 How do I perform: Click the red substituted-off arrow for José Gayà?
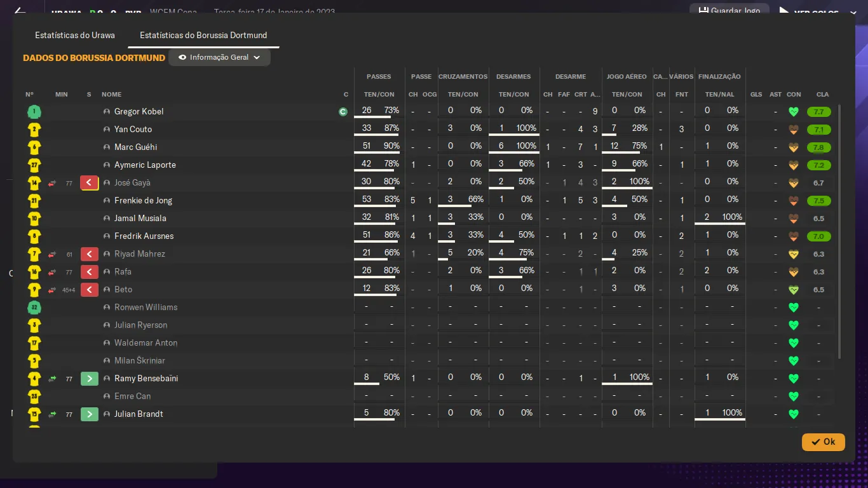click(89, 183)
